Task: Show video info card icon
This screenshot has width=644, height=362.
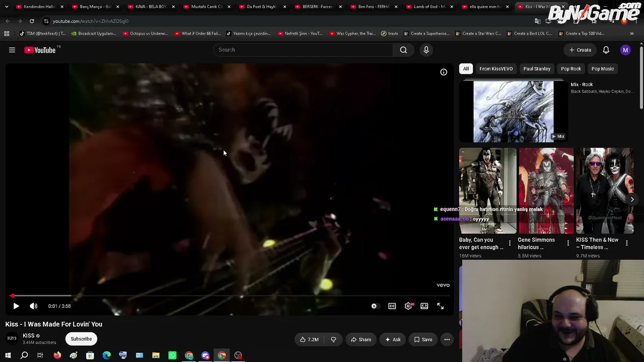Action: tap(444, 72)
